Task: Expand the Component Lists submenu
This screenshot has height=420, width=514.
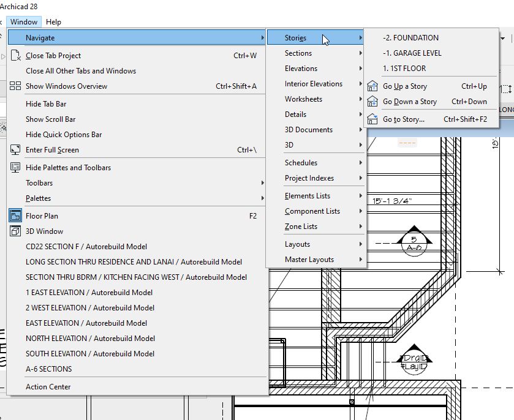Action: coord(316,211)
